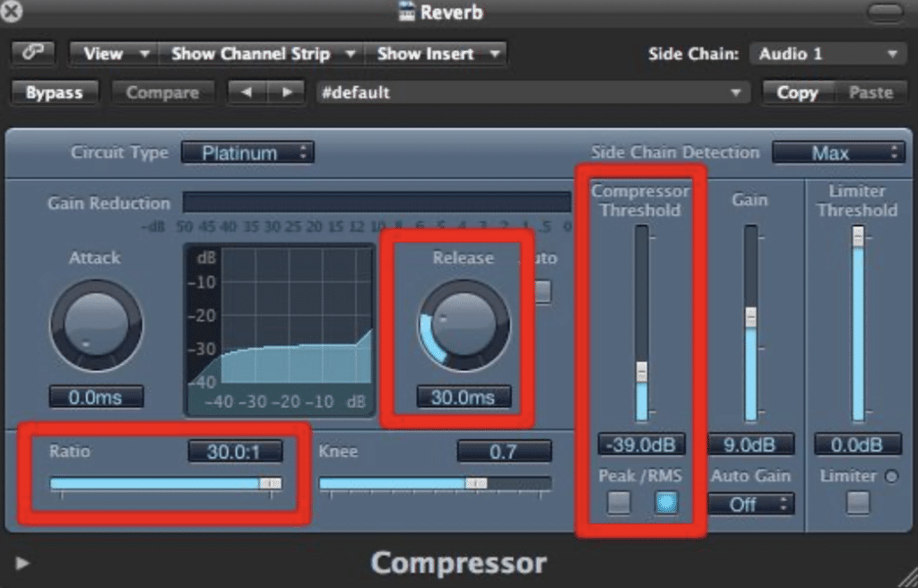Image resolution: width=918 pixels, height=588 pixels.
Task: Open the Show Channel Strip dropdown
Action: coord(262,54)
